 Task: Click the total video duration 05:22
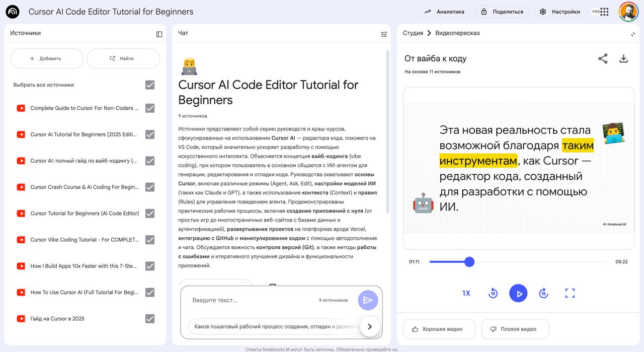621,262
